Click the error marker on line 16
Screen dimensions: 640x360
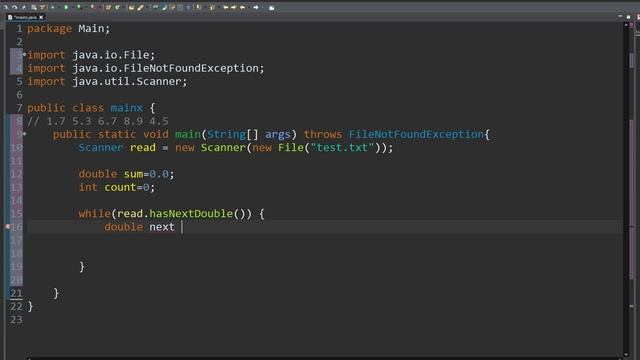(x=7, y=227)
